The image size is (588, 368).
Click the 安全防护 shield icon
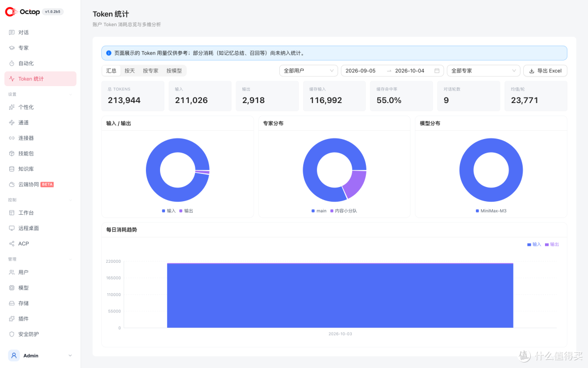point(11,334)
